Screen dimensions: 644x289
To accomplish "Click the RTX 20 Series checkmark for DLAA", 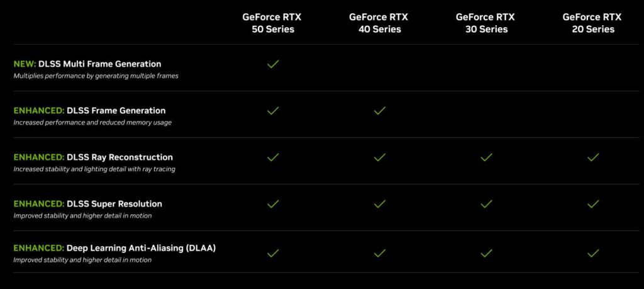I will tap(592, 253).
